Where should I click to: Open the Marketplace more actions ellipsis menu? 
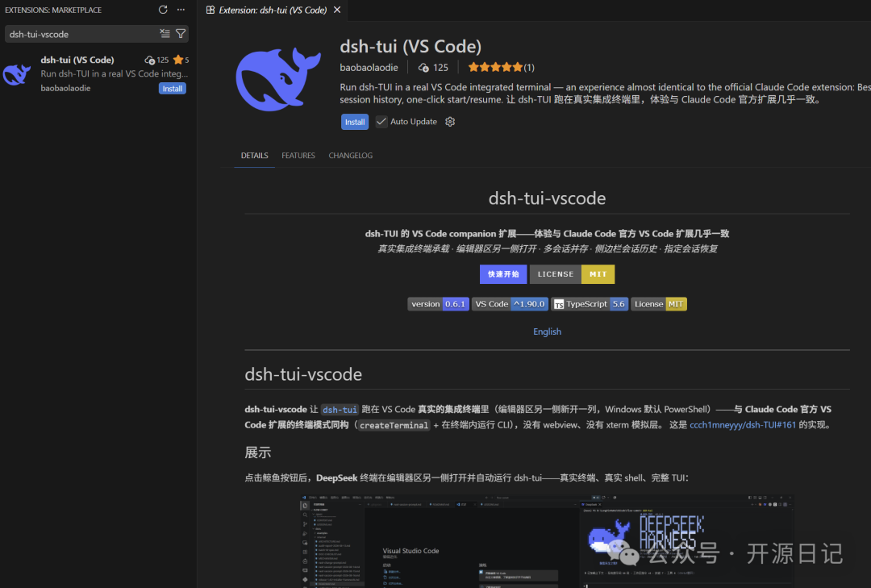click(181, 10)
